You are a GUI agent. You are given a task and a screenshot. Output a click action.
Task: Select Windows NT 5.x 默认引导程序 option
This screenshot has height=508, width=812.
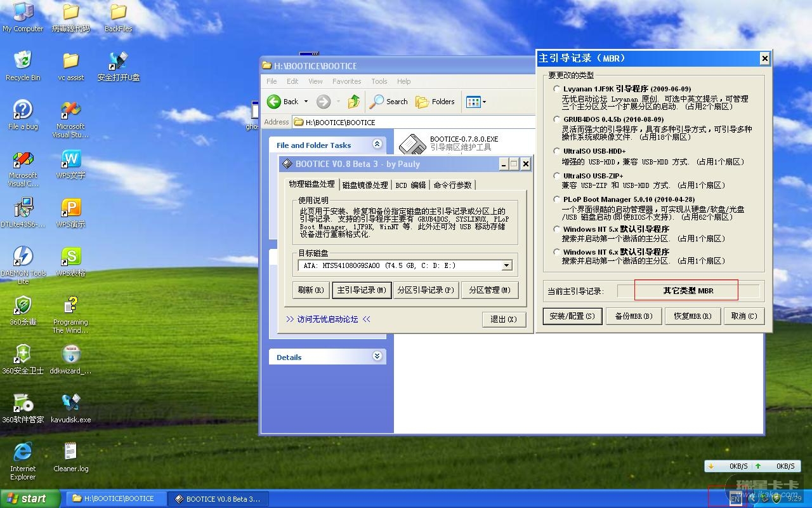pos(557,229)
